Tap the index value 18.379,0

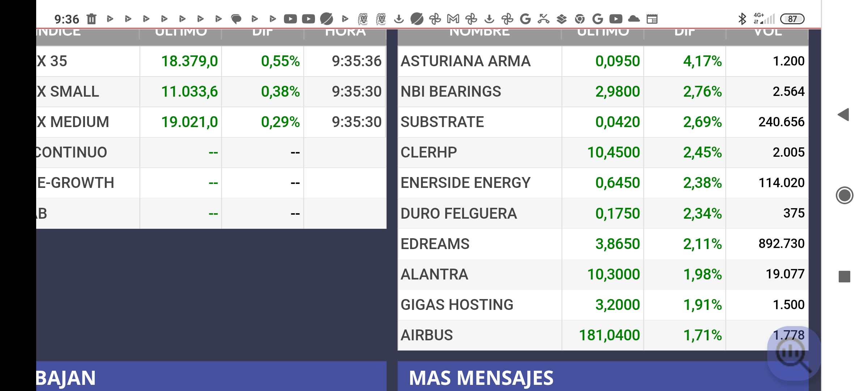[x=190, y=61]
